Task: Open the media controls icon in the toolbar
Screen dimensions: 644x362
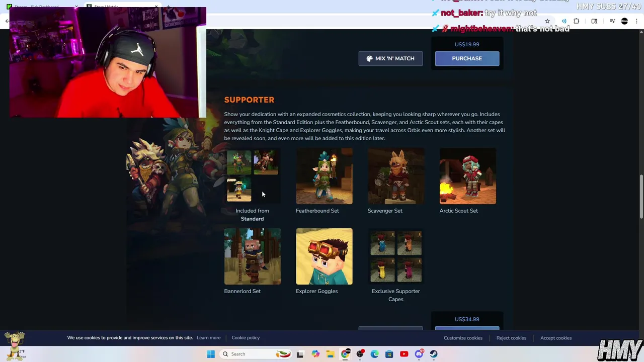Action: pos(612,21)
